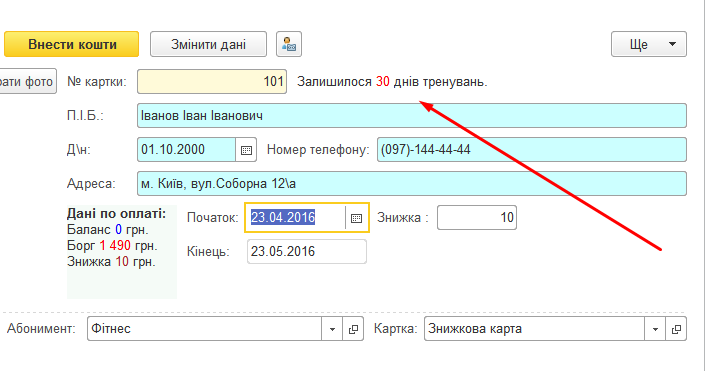Click the 'Борг 1 490 грн.' line
The image size is (705, 371).
pos(112,246)
